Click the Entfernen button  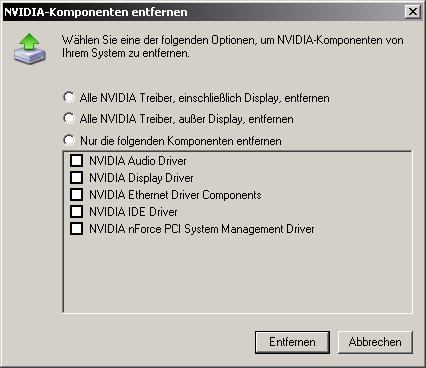pyautogui.click(x=292, y=342)
